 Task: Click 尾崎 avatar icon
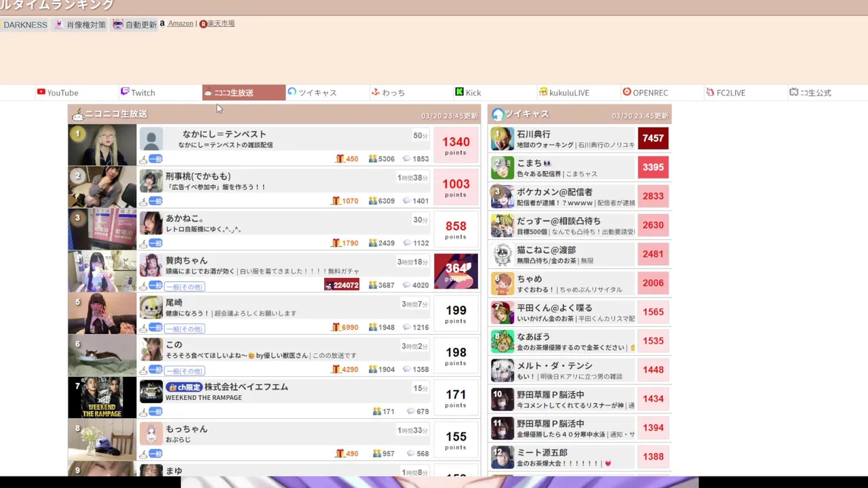click(151, 307)
